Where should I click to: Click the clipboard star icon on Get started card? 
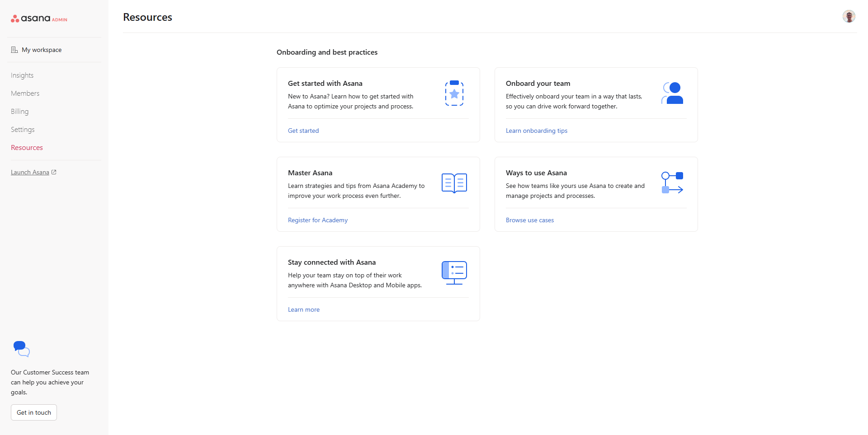pos(454,93)
